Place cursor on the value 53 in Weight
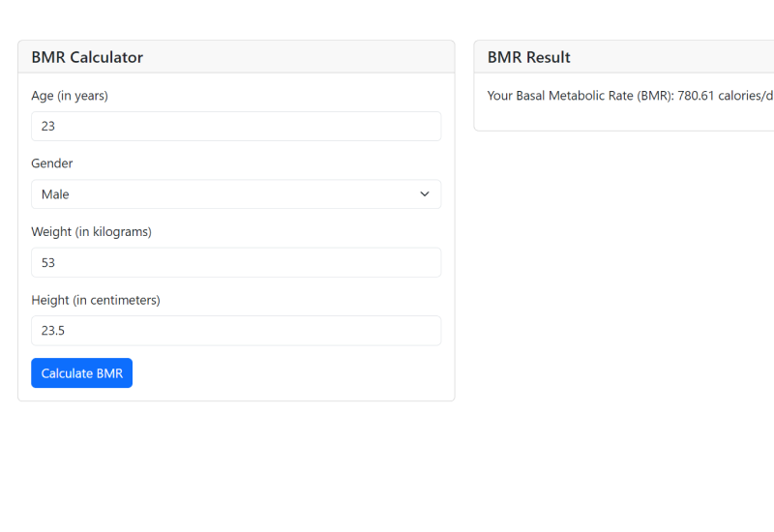The width and height of the screenshot is (774, 532). click(48, 262)
